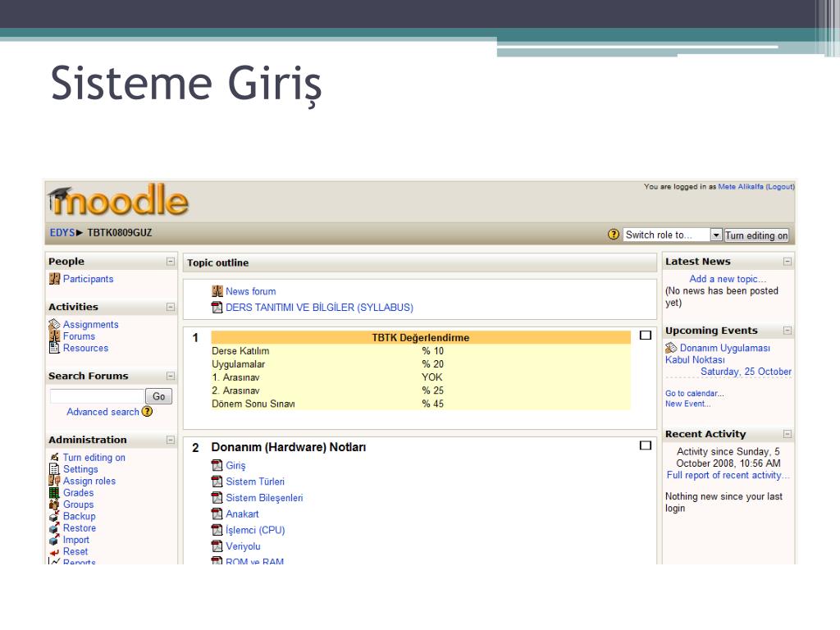
Task: Open the Resources link
Action: coord(85,348)
